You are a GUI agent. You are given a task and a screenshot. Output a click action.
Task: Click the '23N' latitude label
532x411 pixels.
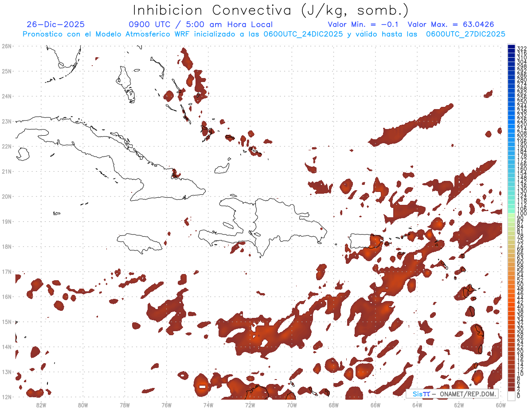(6, 121)
